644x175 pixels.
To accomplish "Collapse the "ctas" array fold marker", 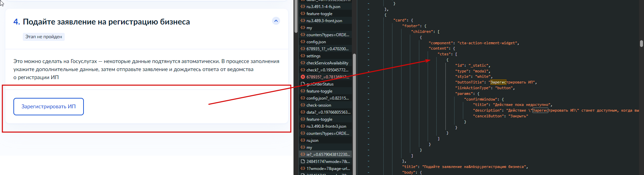I will pos(369,54).
